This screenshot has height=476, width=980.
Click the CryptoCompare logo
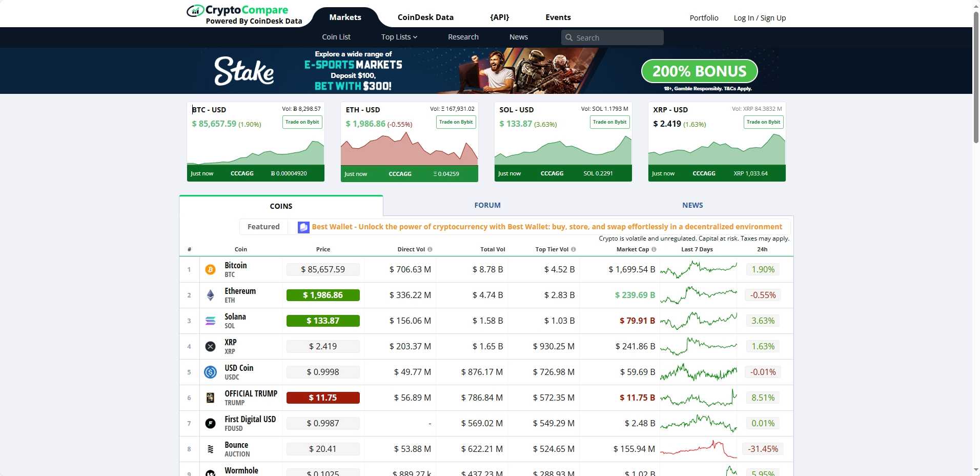pyautogui.click(x=237, y=10)
